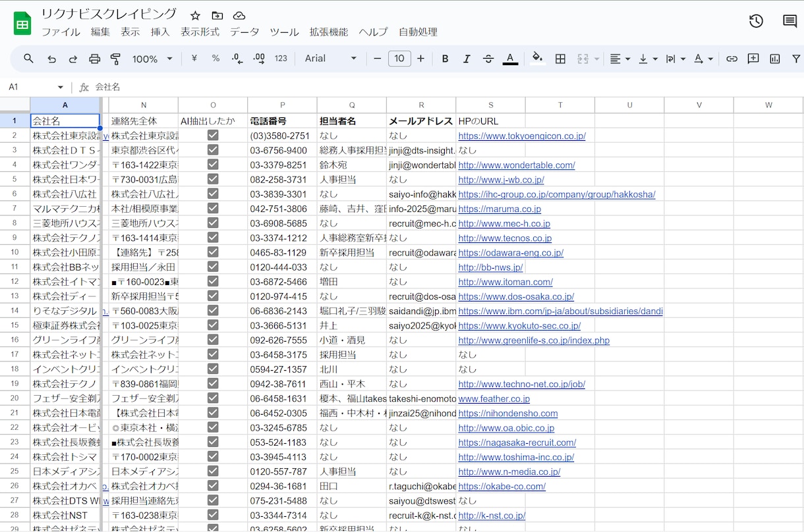Image resolution: width=804 pixels, height=532 pixels.
Task: Open the wondertable.com link
Action: [x=517, y=165]
